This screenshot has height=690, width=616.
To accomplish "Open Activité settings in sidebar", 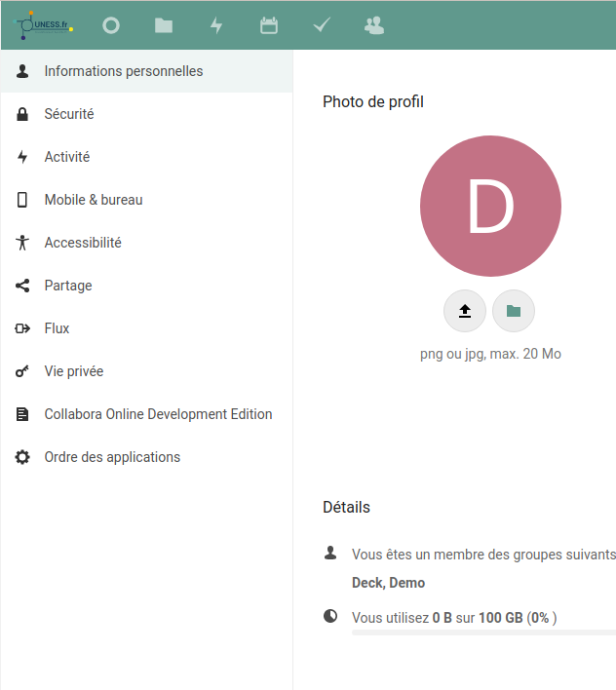I will click(x=67, y=157).
